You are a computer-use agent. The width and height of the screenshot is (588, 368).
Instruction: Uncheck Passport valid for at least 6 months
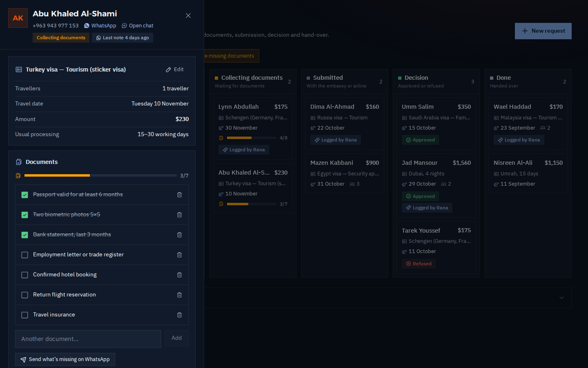coord(24,195)
